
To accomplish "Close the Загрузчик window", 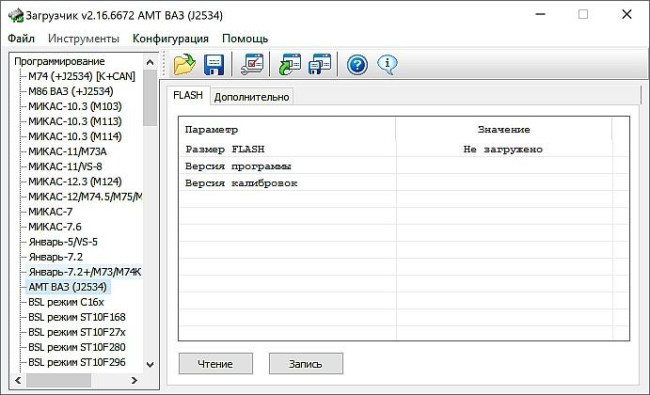I will 626,15.
